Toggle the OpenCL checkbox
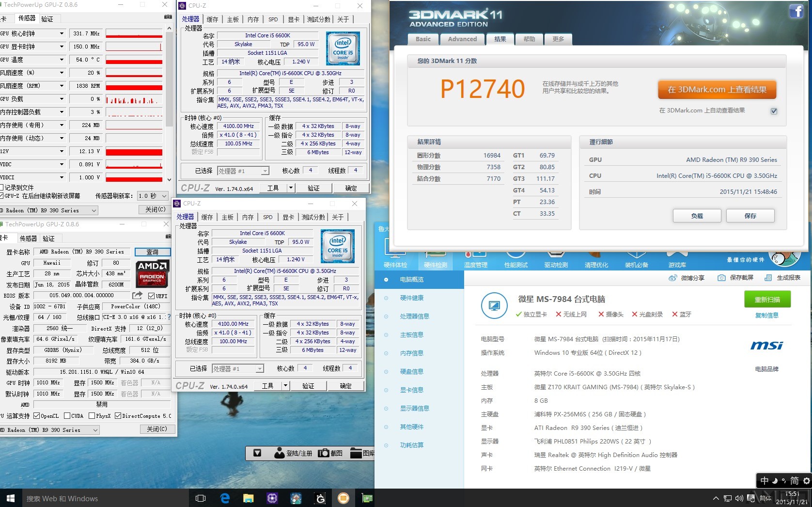This screenshot has height=507, width=812. [36, 416]
